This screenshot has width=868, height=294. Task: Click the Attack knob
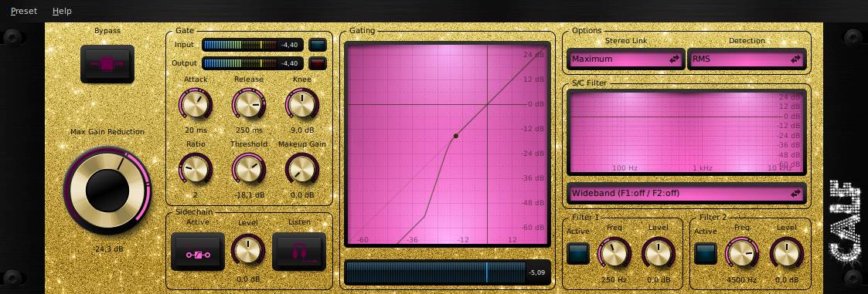click(196, 104)
